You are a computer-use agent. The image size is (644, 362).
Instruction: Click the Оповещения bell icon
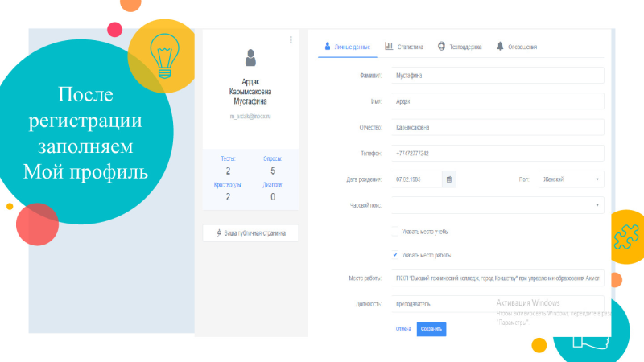tap(500, 46)
